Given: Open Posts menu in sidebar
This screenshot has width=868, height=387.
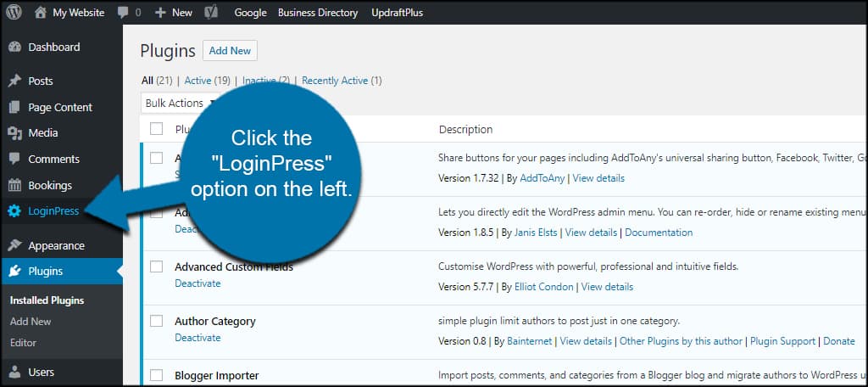Looking at the screenshot, I should tap(41, 81).
